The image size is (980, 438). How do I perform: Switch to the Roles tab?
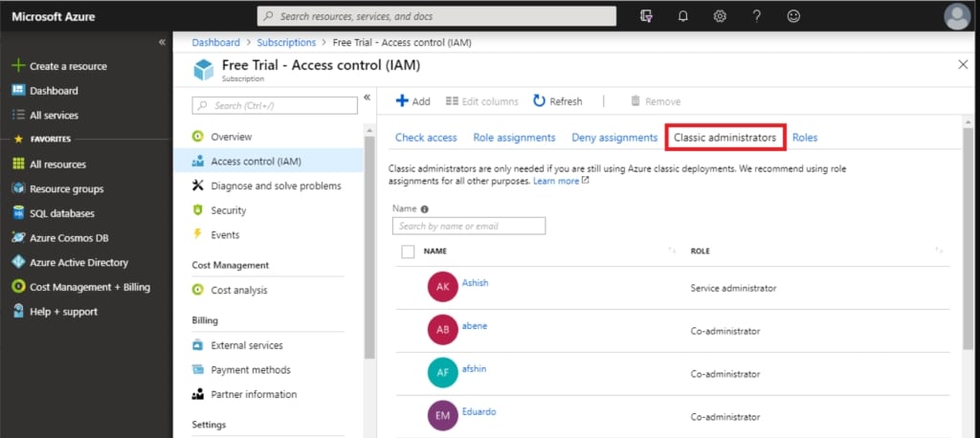805,138
